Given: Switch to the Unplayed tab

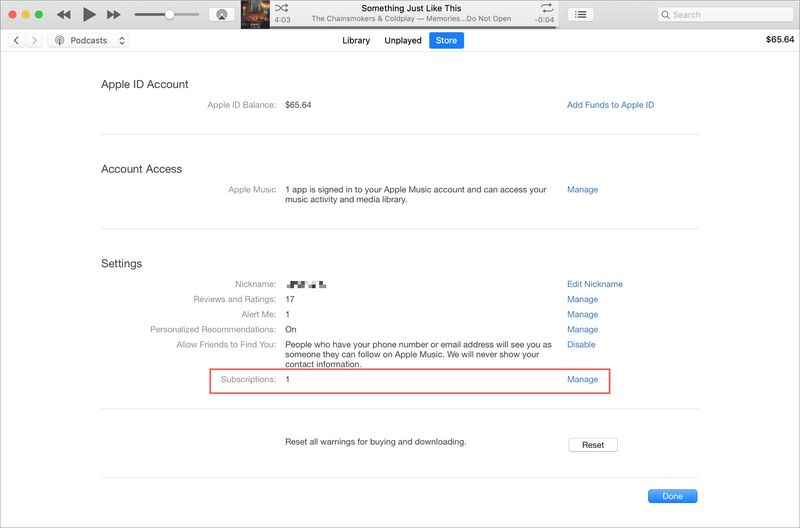Looking at the screenshot, I should tap(403, 40).
